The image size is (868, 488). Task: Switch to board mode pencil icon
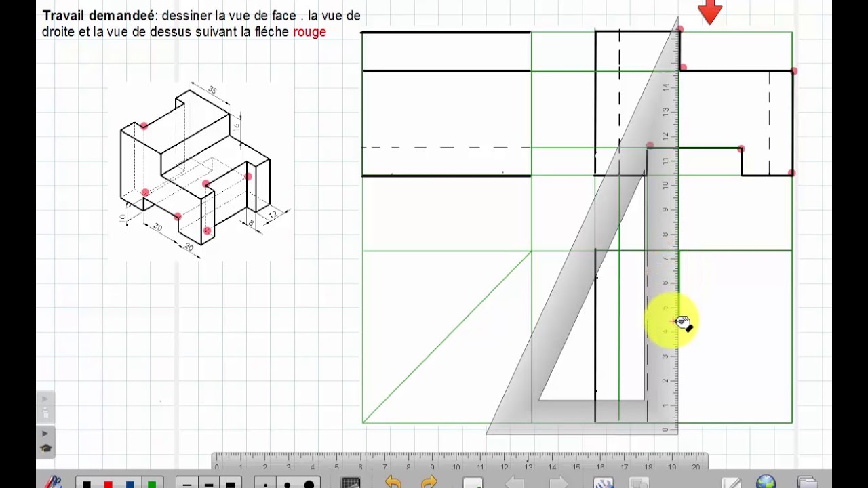pyautogui.click(x=731, y=483)
